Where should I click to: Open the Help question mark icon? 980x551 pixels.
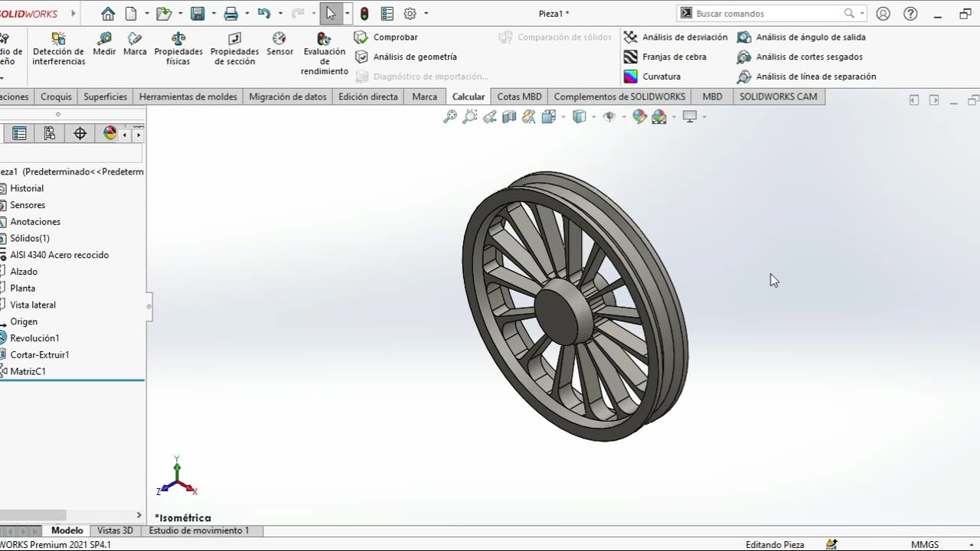point(910,13)
